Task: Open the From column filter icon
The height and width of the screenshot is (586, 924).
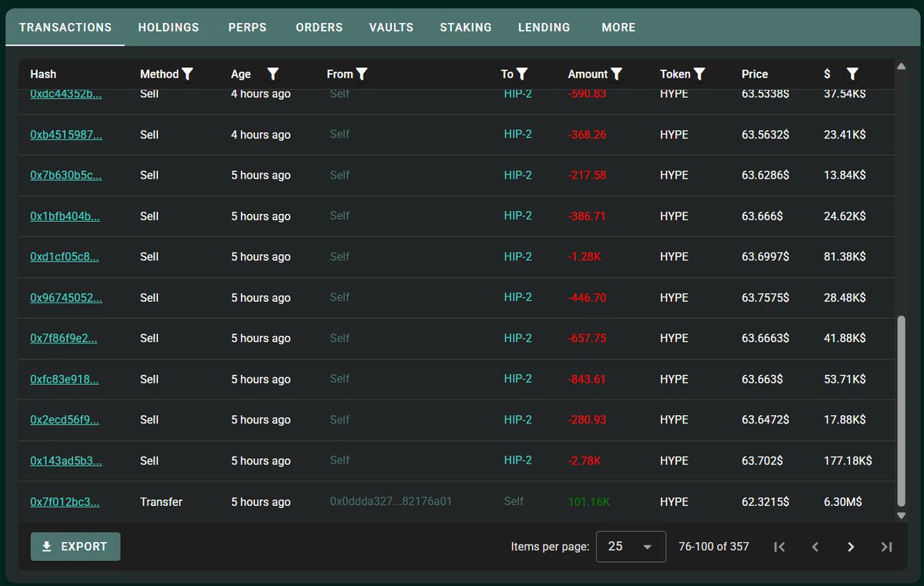Action: (362, 74)
